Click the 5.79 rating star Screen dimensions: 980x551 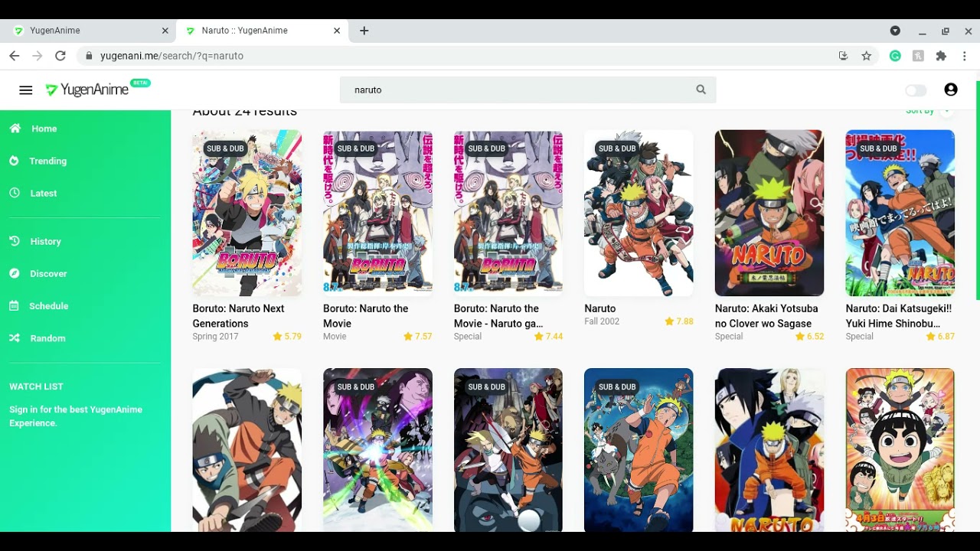click(278, 337)
